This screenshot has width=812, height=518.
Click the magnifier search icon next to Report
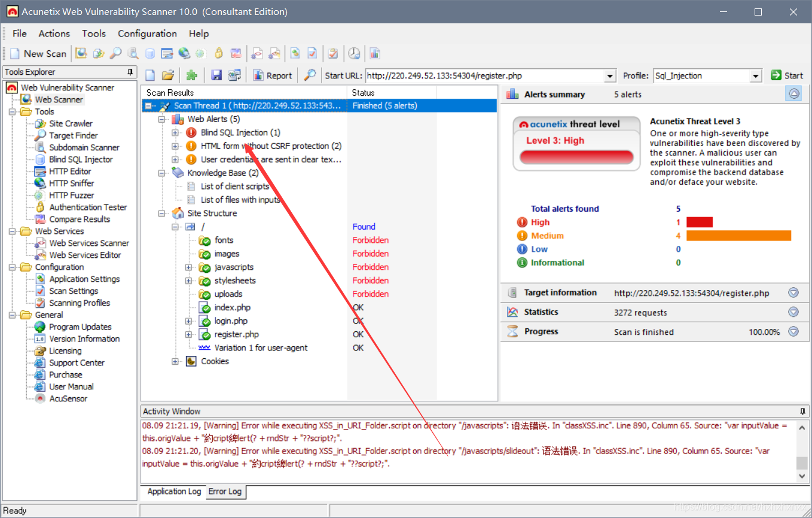310,75
